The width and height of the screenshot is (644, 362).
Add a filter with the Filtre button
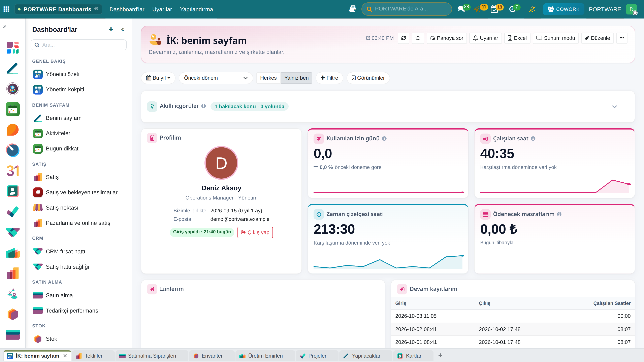coord(329,78)
